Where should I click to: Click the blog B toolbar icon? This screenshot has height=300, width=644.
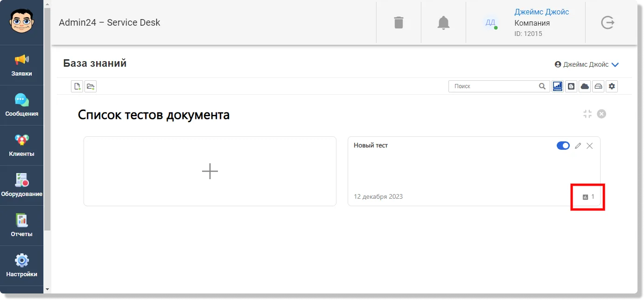pyautogui.click(x=571, y=86)
